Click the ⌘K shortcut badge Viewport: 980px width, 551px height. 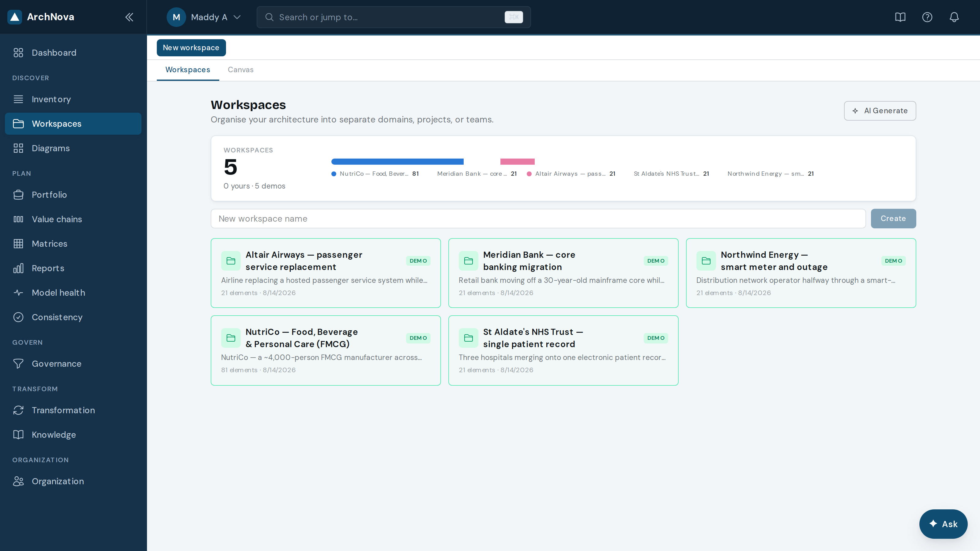pyautogui.click(x=514, y=17)
